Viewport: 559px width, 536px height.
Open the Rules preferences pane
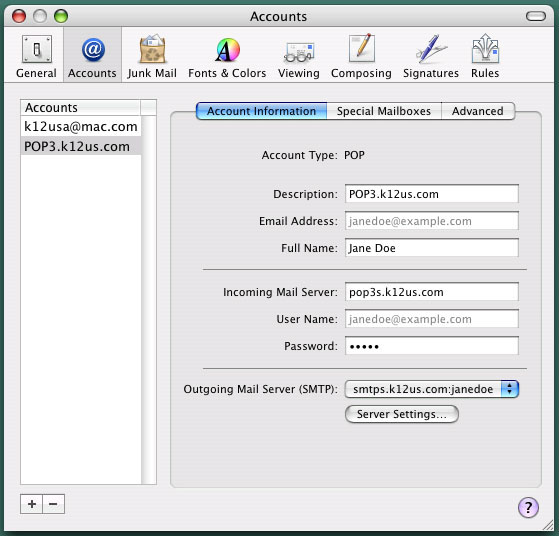pos(485,56)
